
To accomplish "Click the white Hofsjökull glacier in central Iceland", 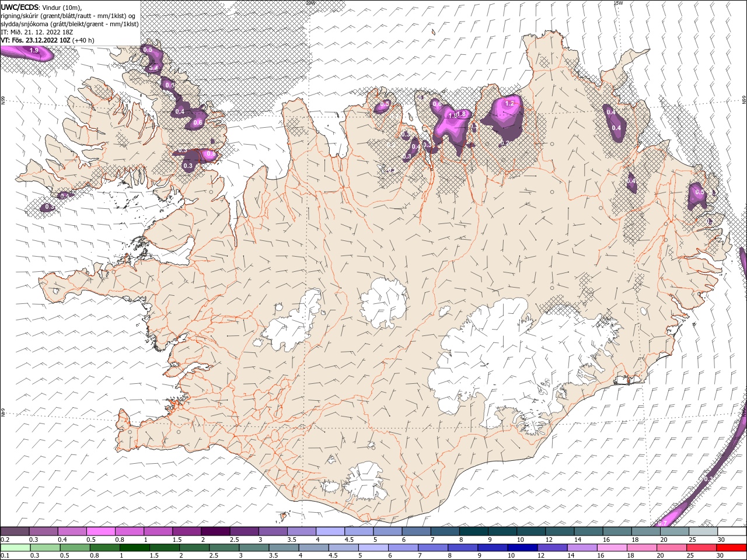I will (384, 302).
